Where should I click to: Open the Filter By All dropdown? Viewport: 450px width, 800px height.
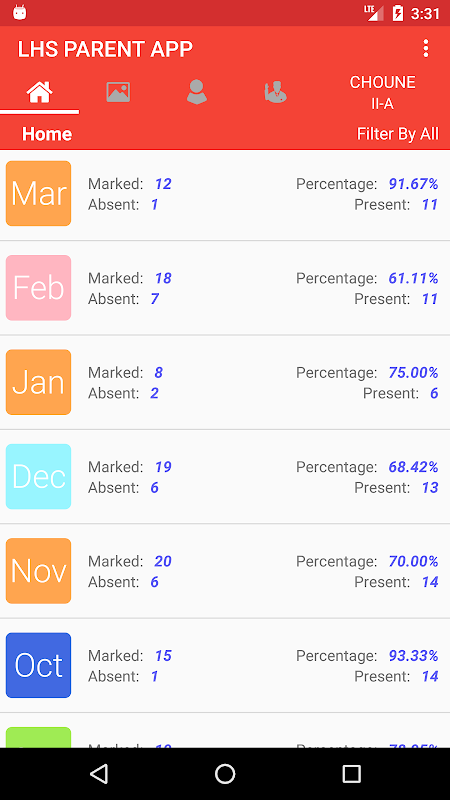coord(397,134)
